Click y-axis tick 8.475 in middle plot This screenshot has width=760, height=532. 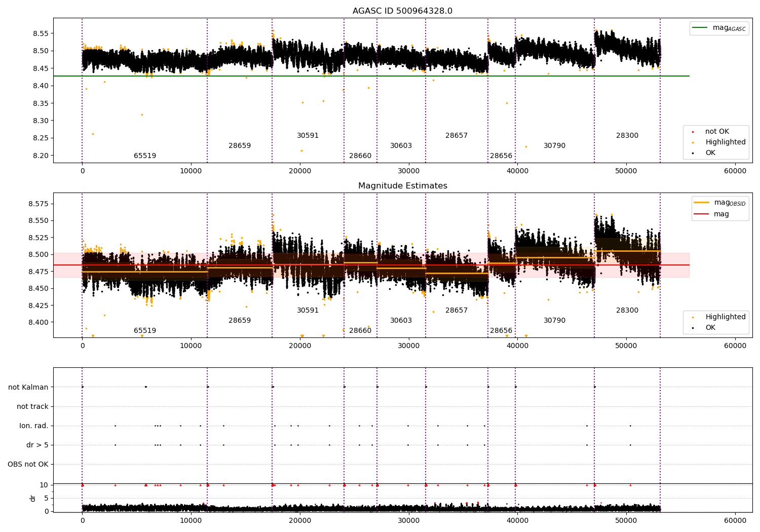38,272
